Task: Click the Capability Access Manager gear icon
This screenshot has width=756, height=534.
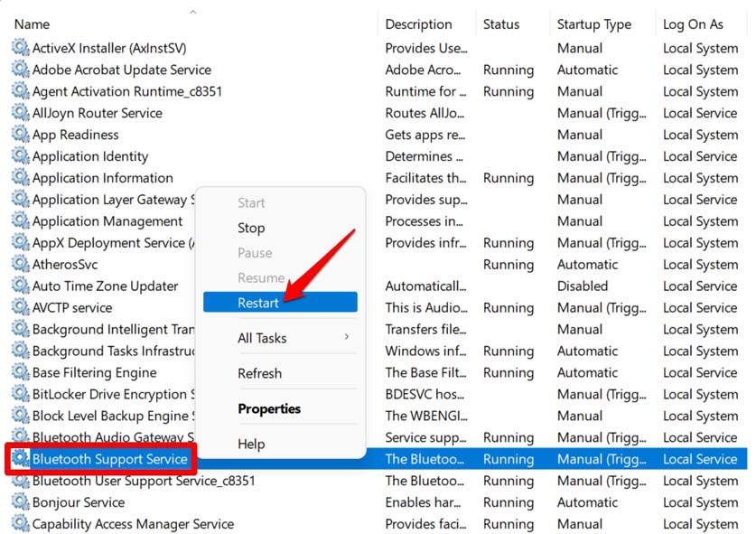Action: click(20, 524)
